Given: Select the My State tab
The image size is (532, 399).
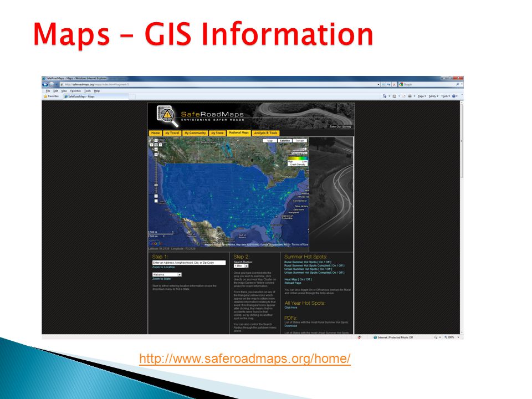Looking at the screenshot, I should [x=217, y=133].
